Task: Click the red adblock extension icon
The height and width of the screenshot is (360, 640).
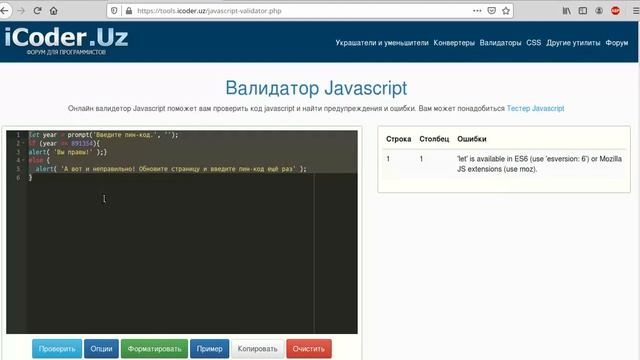Action: [616, 11]
